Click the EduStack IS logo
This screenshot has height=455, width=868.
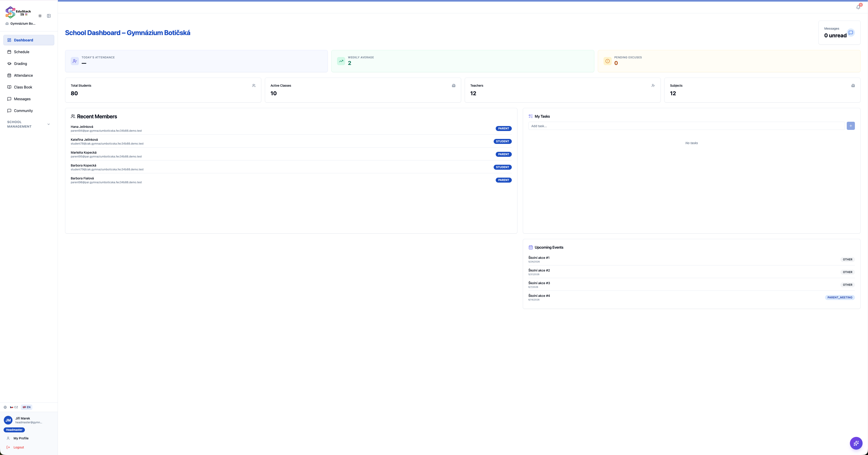[18, 12]
